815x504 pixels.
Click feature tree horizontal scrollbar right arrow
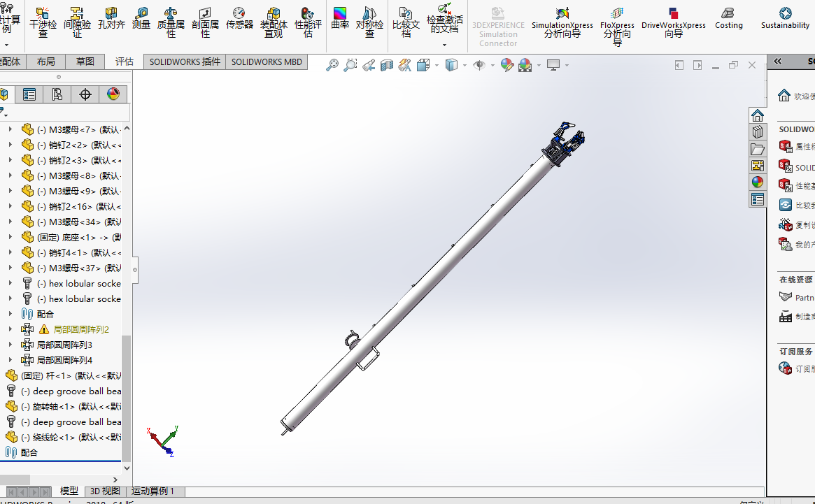[115, 480]
